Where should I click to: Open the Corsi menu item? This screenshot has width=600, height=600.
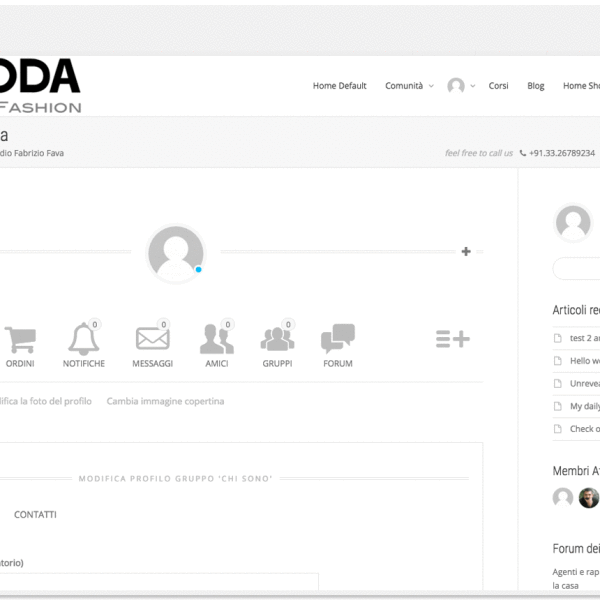498,86
